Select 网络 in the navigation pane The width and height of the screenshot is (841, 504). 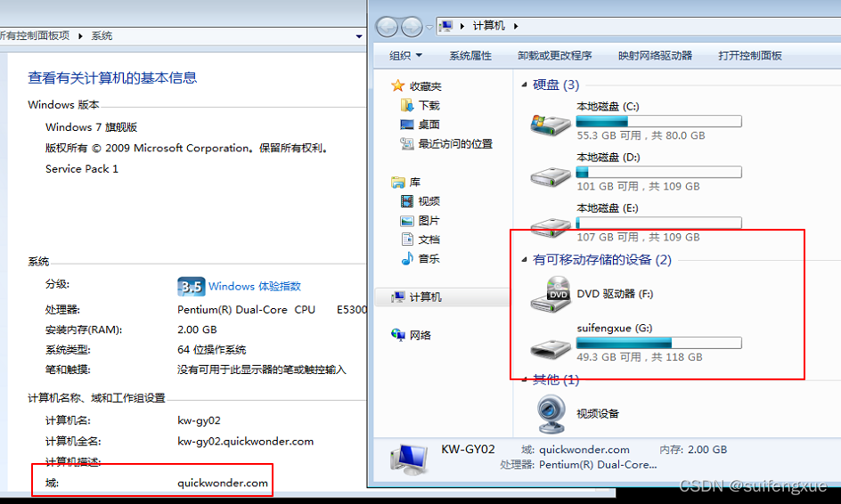420,335
